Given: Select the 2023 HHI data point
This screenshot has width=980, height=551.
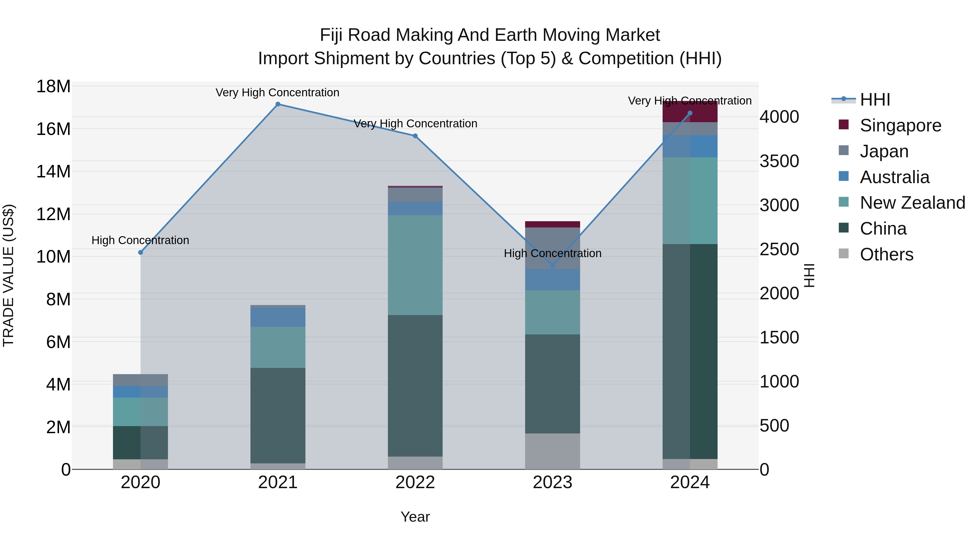Looking at the screenshot, I should [553, 265].
